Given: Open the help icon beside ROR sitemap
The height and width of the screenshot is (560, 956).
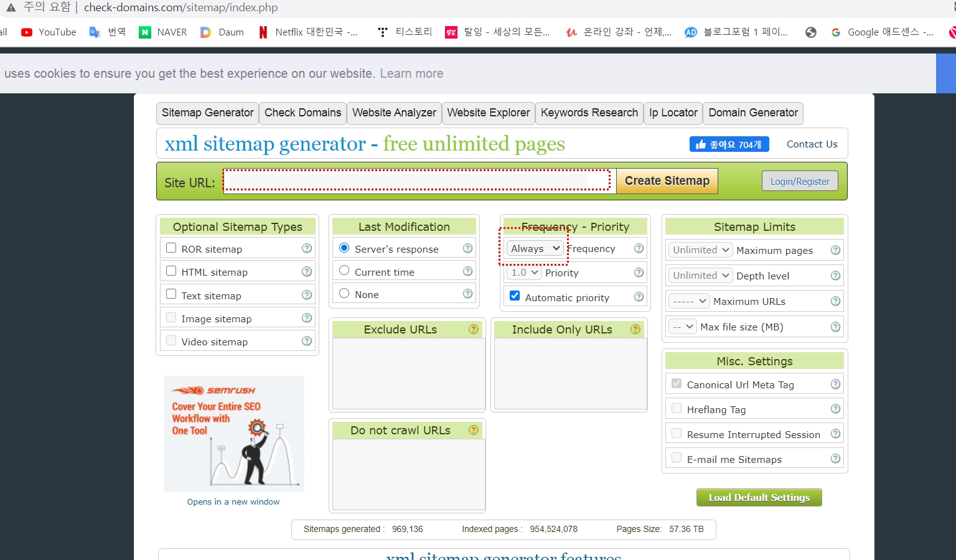Looking at the screenshot, I should (x=307, y=248).
